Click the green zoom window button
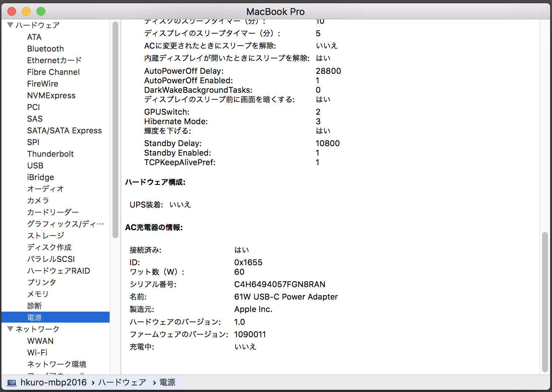Viewport: 552px width, 392px height. [41, 11]
